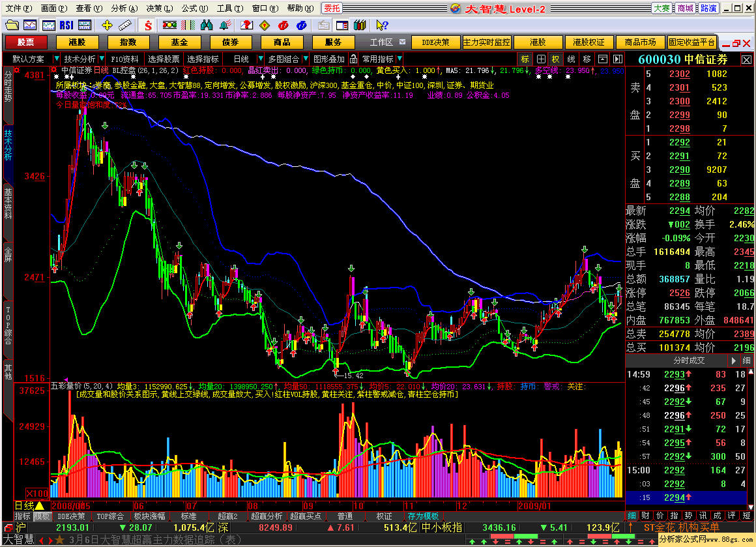Toggle the 线 line drawing button
Viewport: 756px width, 547px height.
click(x=572, y=59)
